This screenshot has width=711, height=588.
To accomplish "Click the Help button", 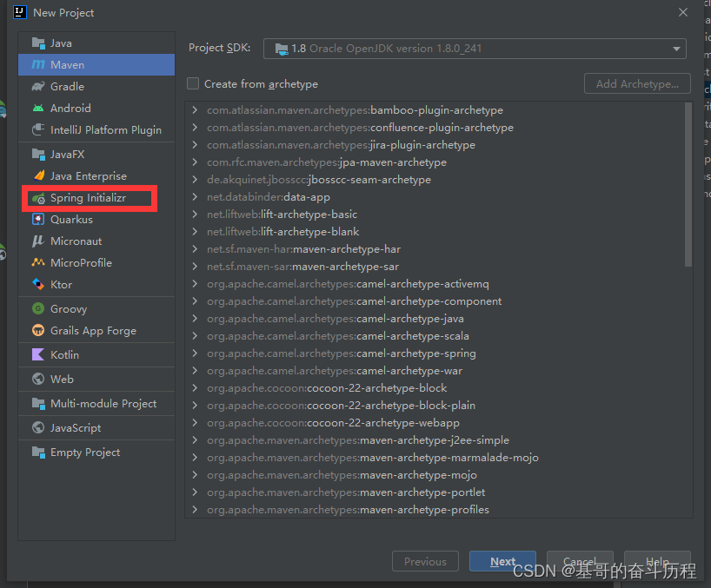I will (x=657, y=561).
